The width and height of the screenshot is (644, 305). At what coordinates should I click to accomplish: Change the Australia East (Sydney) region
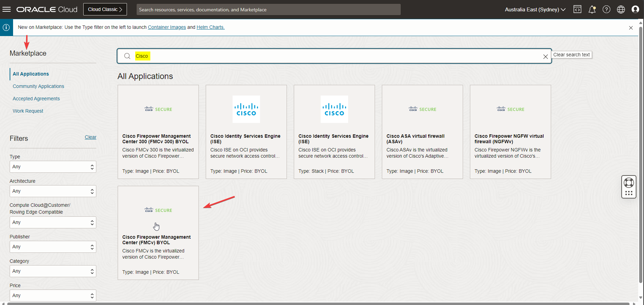coord(535,10)
